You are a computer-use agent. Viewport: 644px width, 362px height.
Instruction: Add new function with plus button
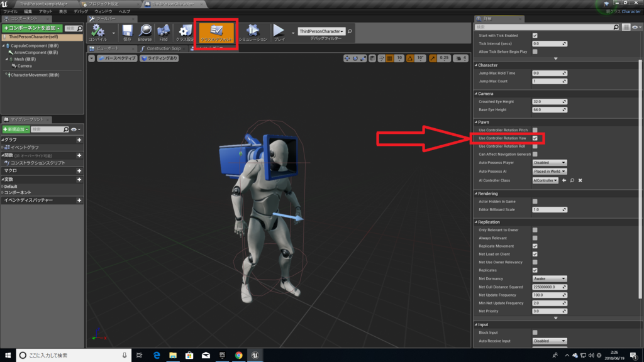pyautogui.click(x=79, y=156)
